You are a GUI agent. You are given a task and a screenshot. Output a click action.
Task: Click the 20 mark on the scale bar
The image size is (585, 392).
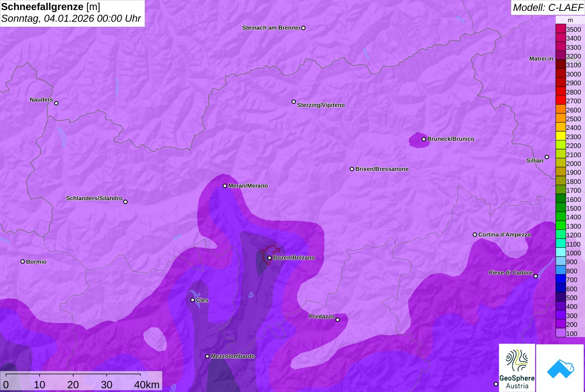coord(73,385)
